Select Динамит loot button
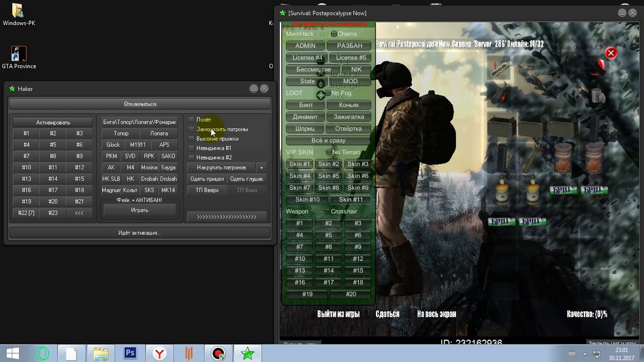The image size is (644, 362). (305, 117)
